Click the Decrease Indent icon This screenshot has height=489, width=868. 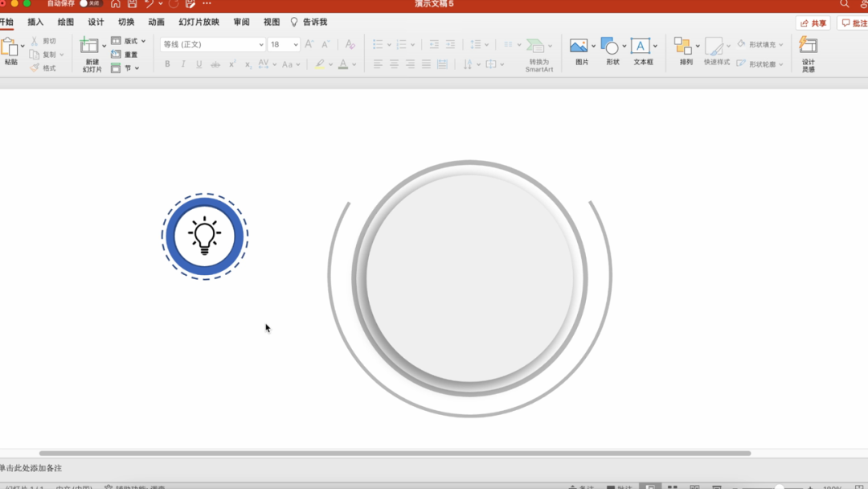434,44
